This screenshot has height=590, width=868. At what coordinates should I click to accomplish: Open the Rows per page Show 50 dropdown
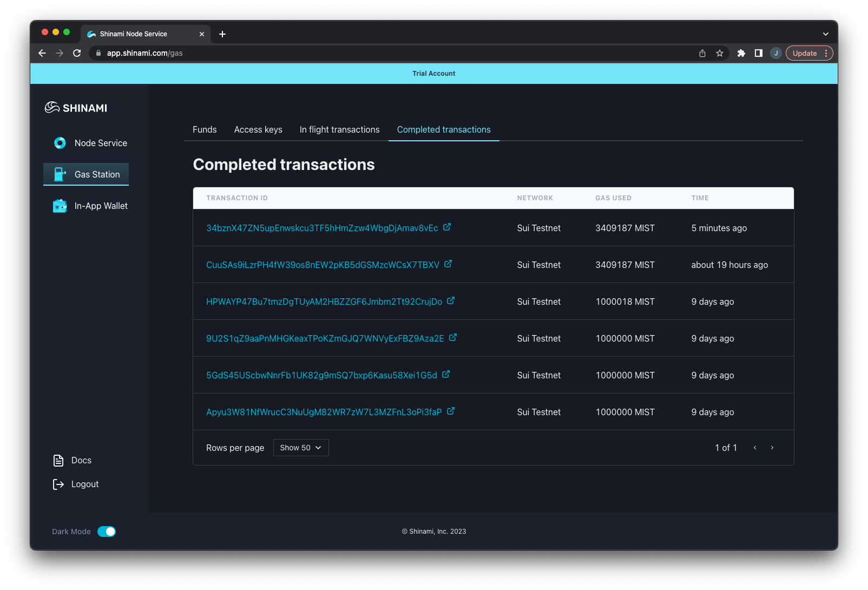click(x=301, y=448)
